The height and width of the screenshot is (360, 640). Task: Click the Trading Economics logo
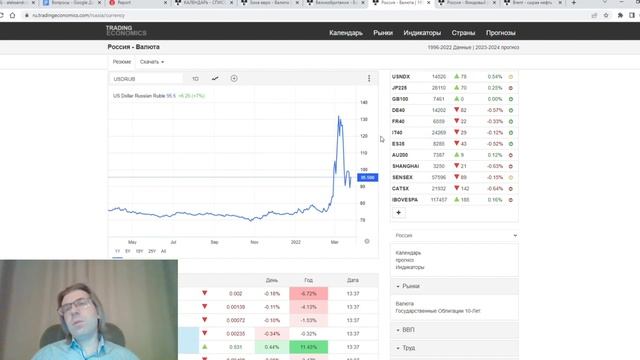point(126,31)
